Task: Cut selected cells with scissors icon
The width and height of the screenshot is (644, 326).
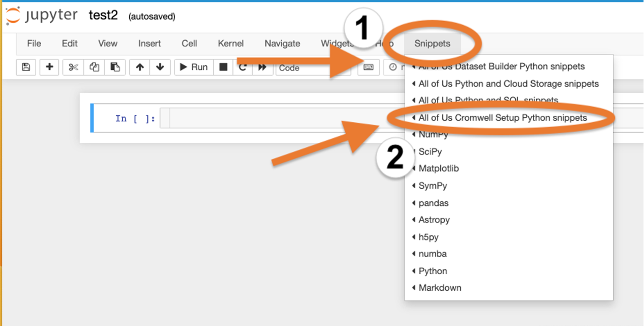Action: [x=73, y=67]
